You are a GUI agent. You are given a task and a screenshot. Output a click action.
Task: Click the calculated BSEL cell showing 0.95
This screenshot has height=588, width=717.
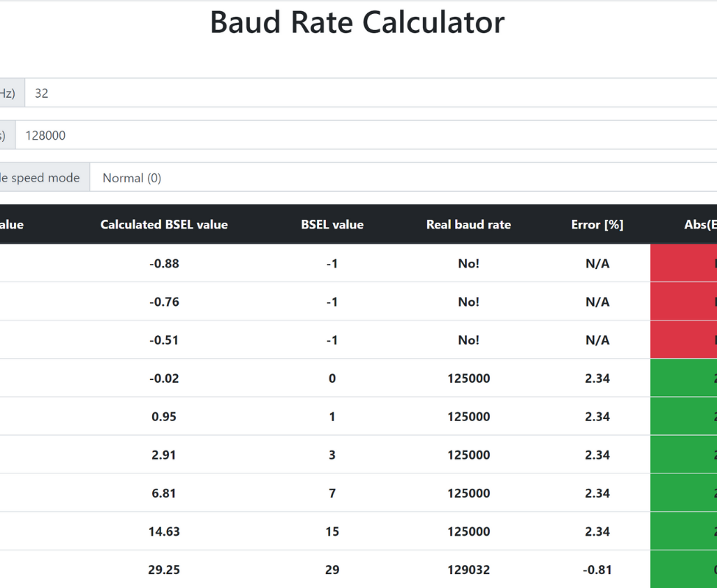(x=164, y=417)
